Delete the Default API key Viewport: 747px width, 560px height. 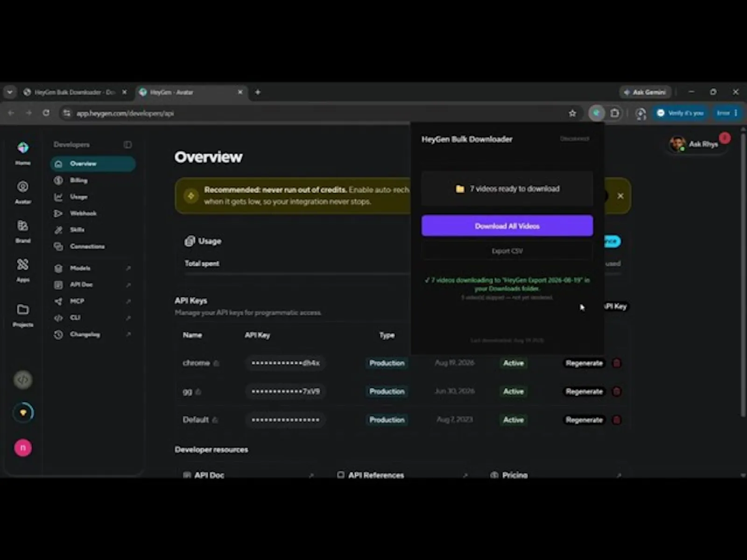point(617,420)
